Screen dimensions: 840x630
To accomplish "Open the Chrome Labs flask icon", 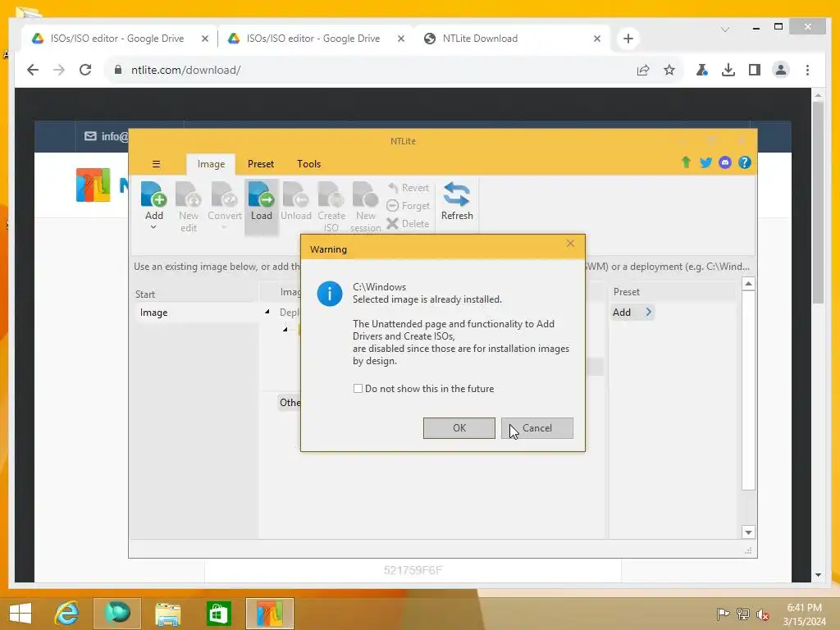I will point(702,70).
